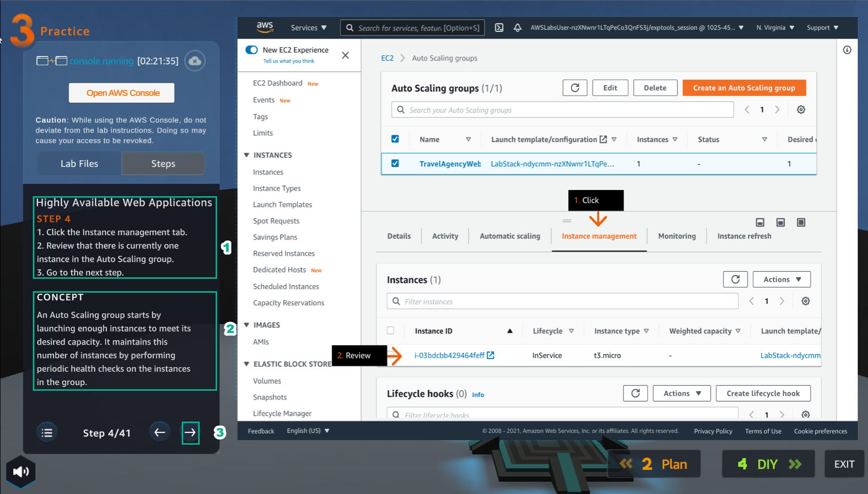Refresh the Auto Scaling groups list
Screen dimensions: 868x494
tap(575, 88)
